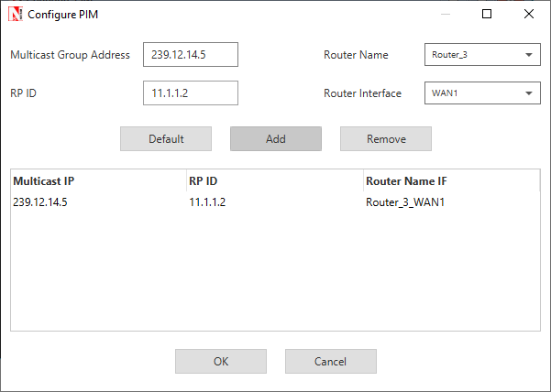Add the PIM entry to the list

276,139
